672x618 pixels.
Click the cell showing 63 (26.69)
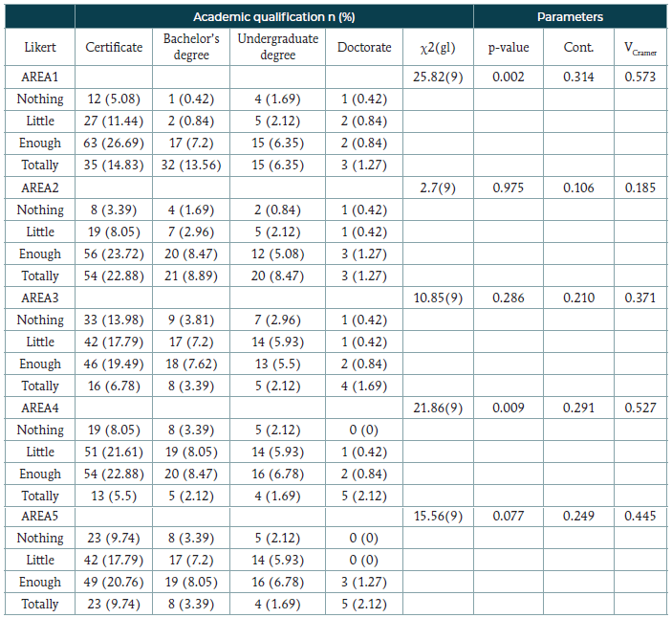coord(114,143)
